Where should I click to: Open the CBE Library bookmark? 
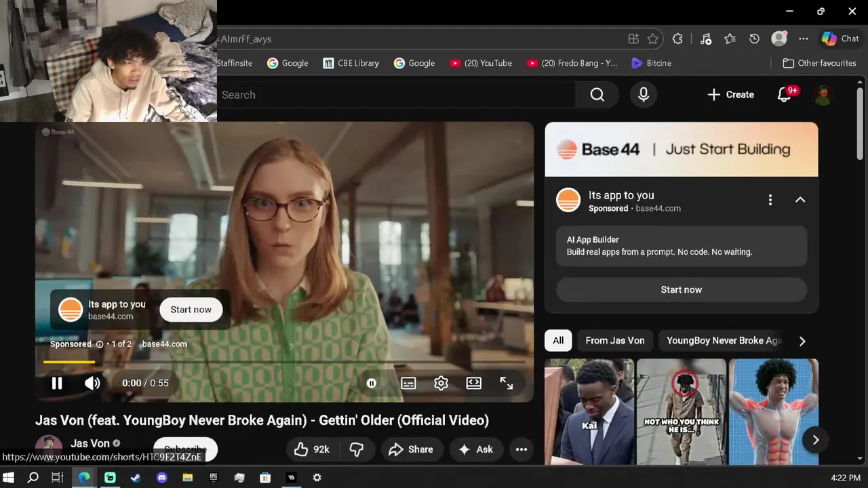coord(351,63)
